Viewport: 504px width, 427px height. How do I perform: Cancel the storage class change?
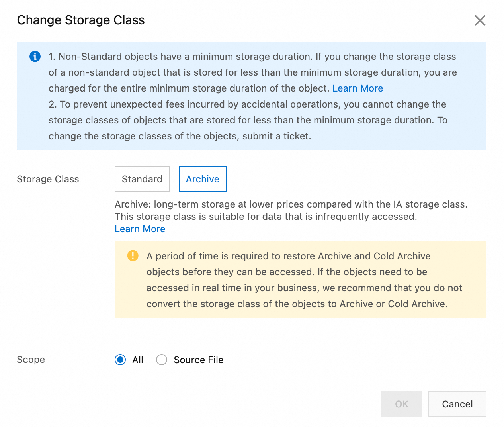coord(457,404)
